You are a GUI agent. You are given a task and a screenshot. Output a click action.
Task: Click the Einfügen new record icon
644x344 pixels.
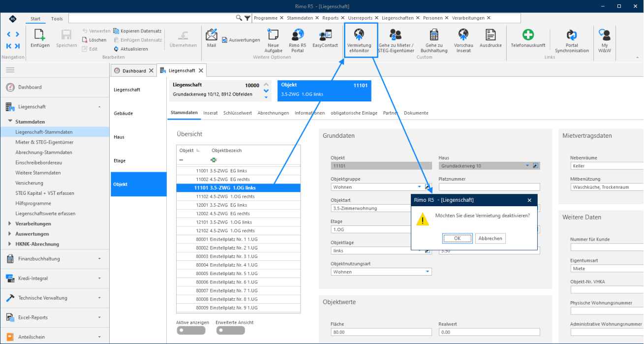40,38
